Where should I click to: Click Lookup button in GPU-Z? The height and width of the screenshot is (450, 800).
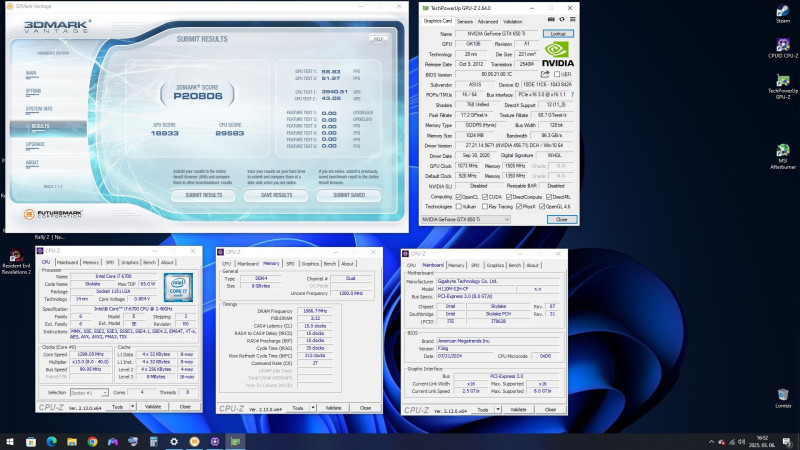click(558, 34)
